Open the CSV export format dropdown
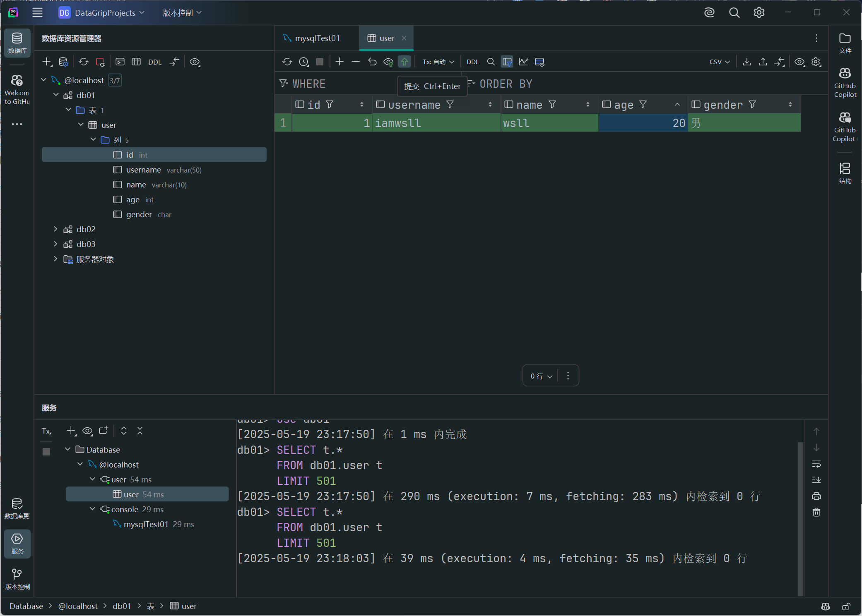The height and width of the screenshot is (616, 862). coord(719,62)
